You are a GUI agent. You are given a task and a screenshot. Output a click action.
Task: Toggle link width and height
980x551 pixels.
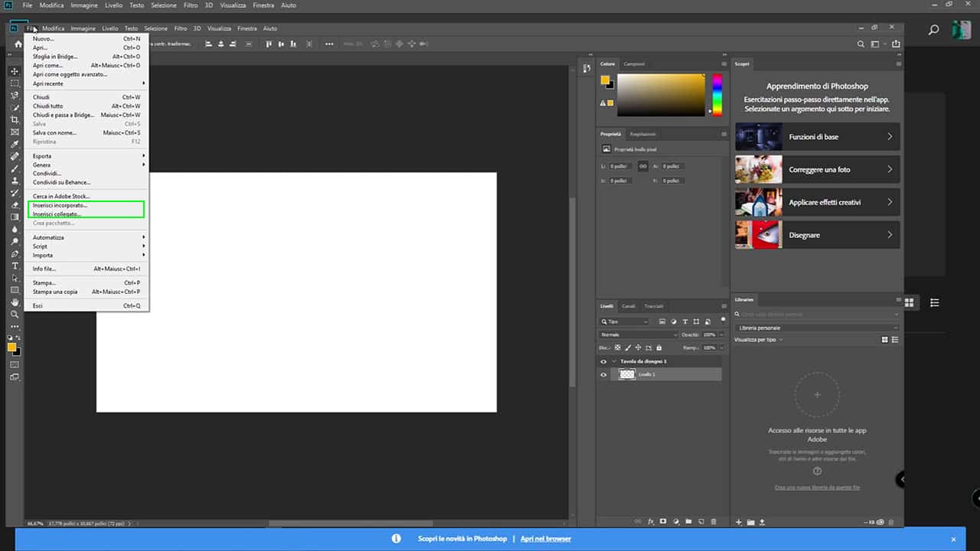point(643,166)
